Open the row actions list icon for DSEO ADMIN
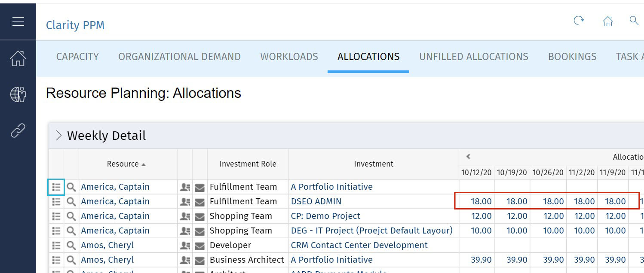Viewport: 644px width, 273px height. 56,201
